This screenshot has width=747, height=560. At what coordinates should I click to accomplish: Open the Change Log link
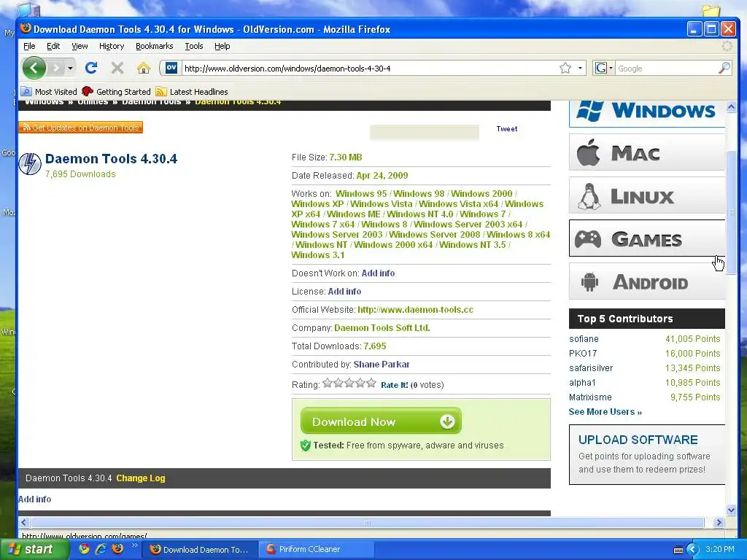pyautogui.click(x=141, y=478)
